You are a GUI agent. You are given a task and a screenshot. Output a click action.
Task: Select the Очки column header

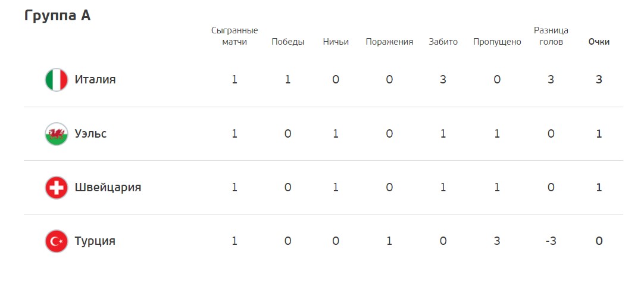click(599, 42)
